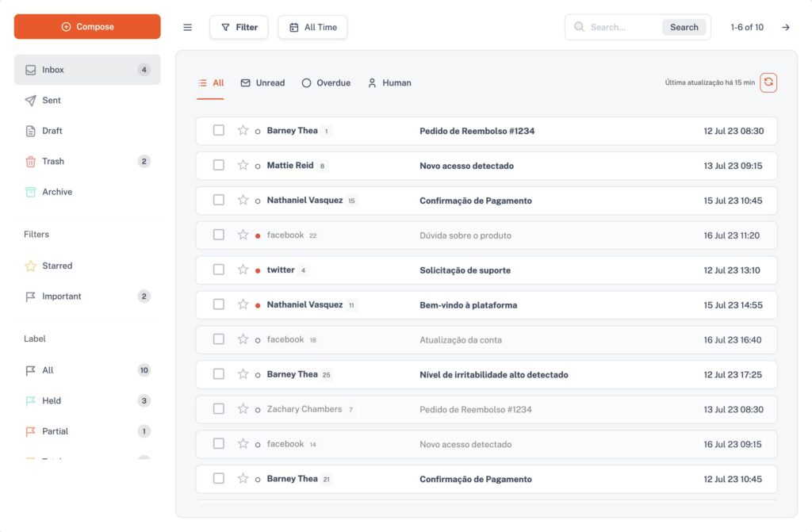Click the Compose button
812x532 pixels.
point(87,27)
